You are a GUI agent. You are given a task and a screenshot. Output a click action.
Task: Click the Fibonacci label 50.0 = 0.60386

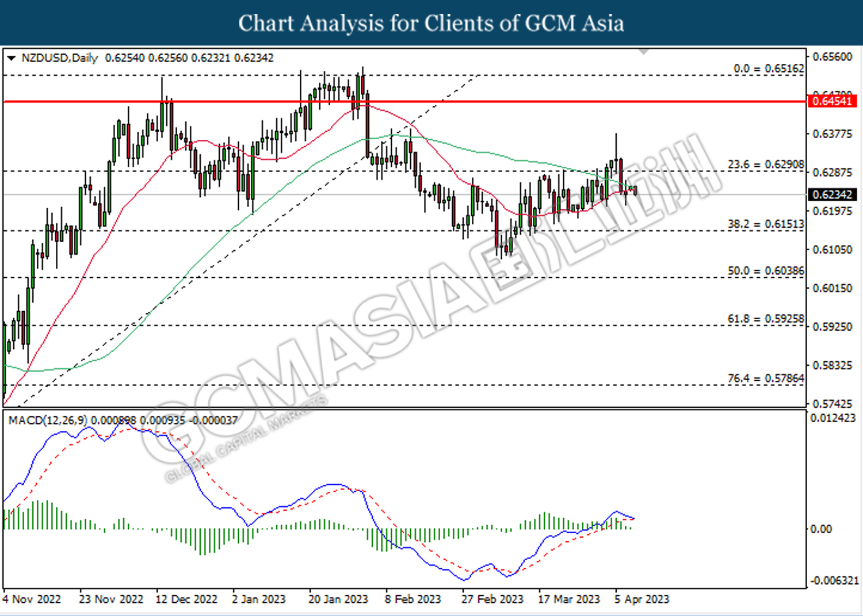pyautogui.click(x=766, y=270)
